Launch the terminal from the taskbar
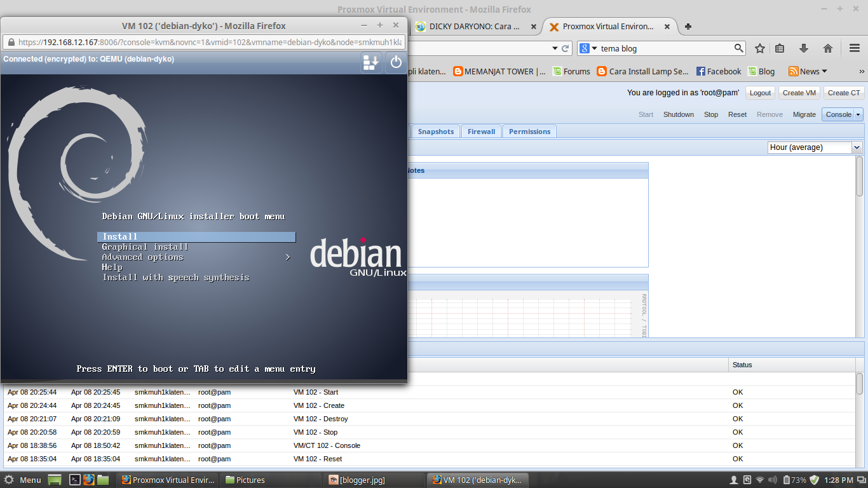Screen dimensions: 868x488 coord(74,480)
